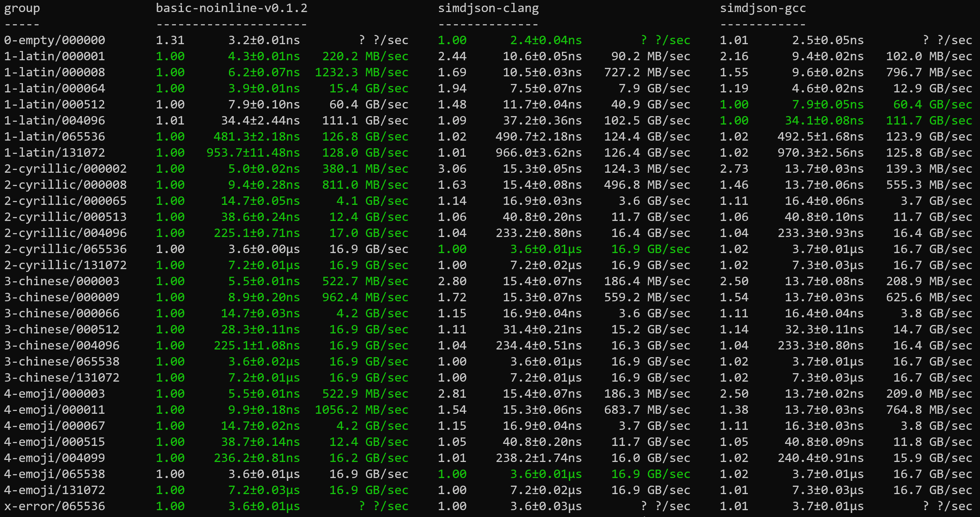
Task: Click the timing '34.4±2.44ns'
Action: (260, 121)
